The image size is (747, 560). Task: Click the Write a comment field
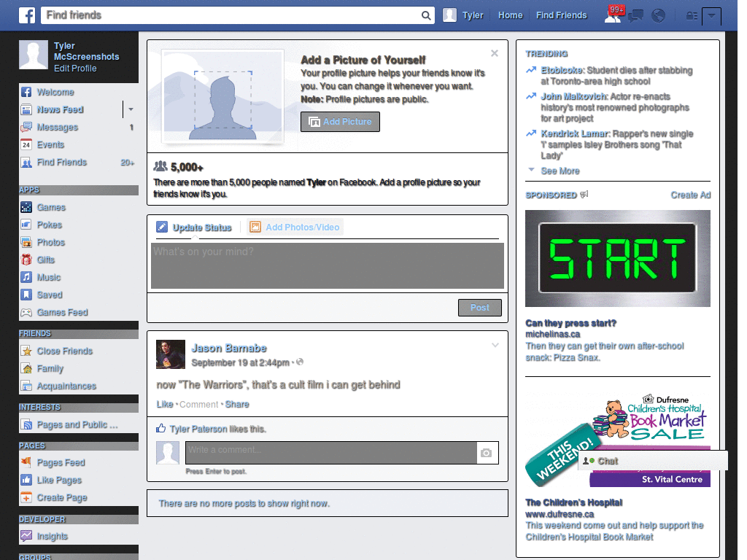coord(331,452)
